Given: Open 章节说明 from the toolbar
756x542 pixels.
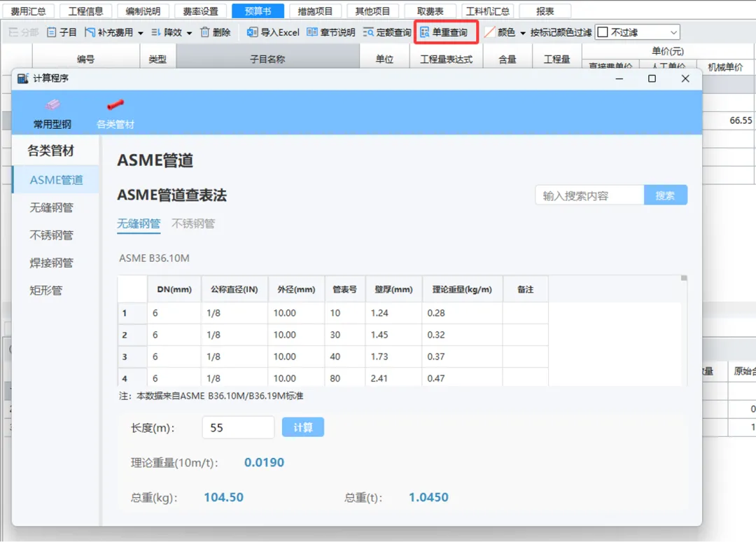Looking at the screenshot, I should pos(330,32).
